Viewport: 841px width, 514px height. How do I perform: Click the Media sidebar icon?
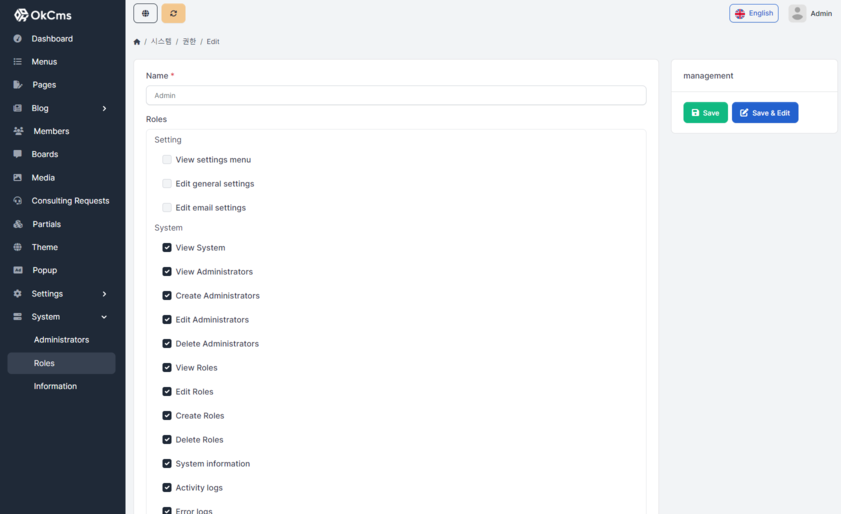click(x=18, y=178)
